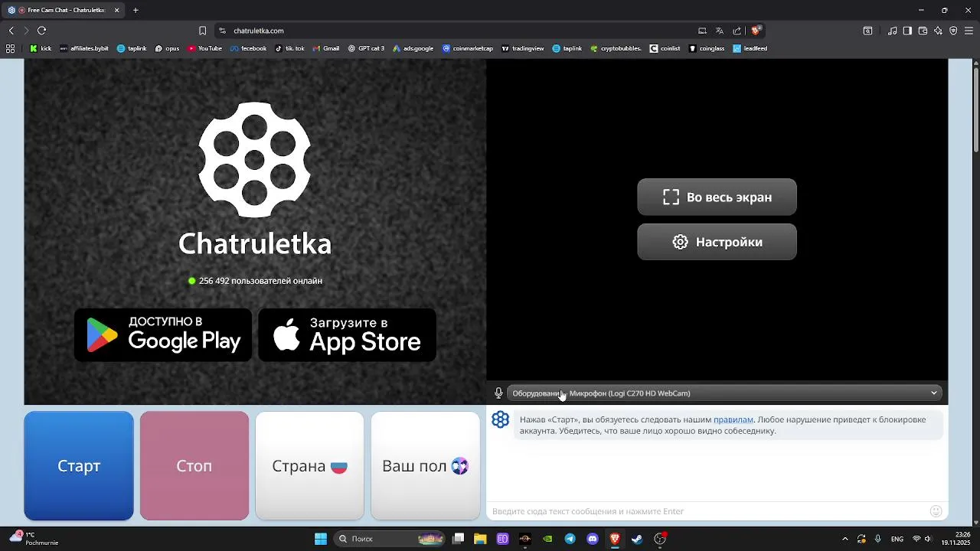The width and height of the screenshot is (980, 551).
Task: Open the Настройки settings button
Action: (717, 242)
